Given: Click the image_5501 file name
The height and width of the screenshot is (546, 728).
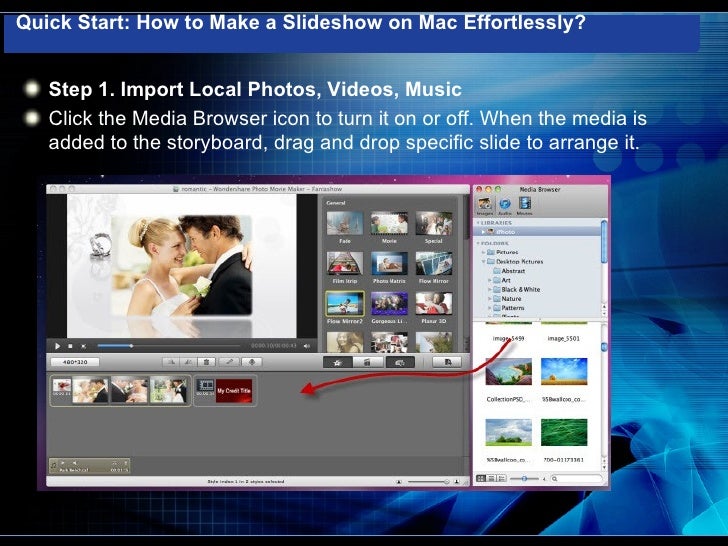Looking at the screenshot, I should click(563, 338).
